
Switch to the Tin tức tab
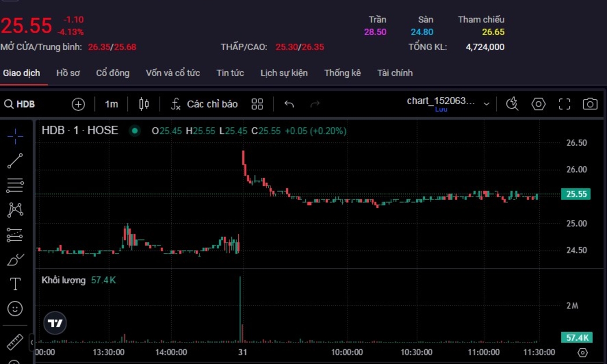pyautogui.click(x=230, y=73)
